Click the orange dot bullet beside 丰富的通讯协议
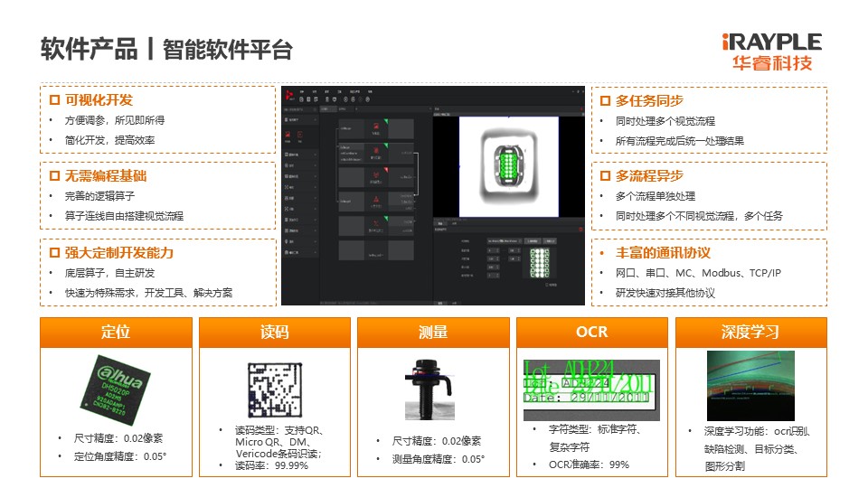868x488 pixels. point(604,253)
